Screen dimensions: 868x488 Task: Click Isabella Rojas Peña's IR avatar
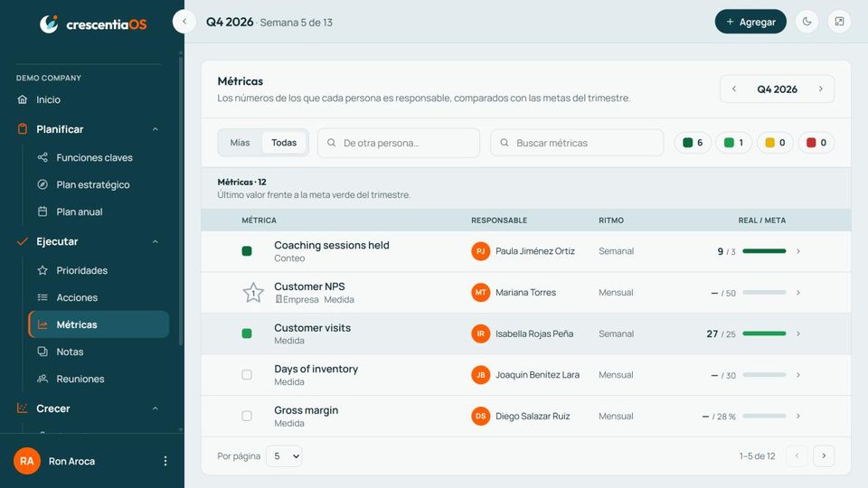coord(480,333)
